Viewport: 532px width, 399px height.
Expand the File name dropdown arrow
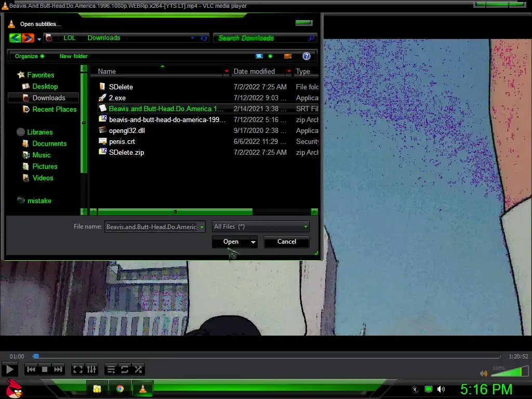point(202,227)
